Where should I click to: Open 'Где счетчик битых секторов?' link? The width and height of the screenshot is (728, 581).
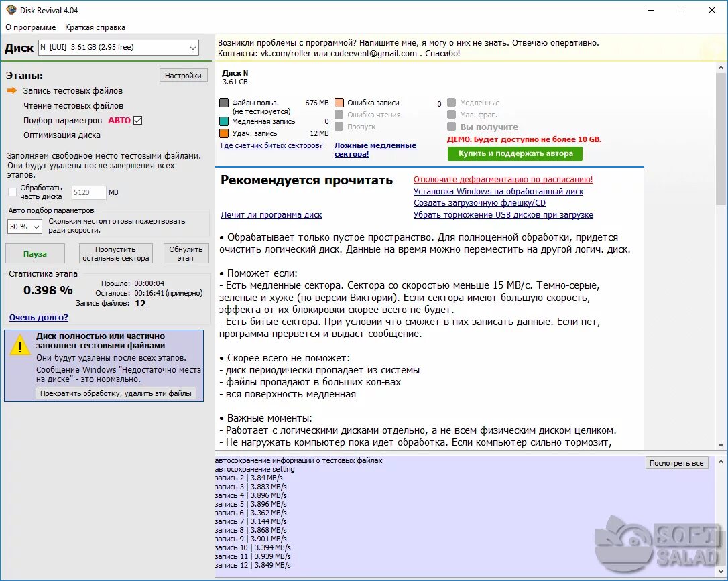point(271,145)
